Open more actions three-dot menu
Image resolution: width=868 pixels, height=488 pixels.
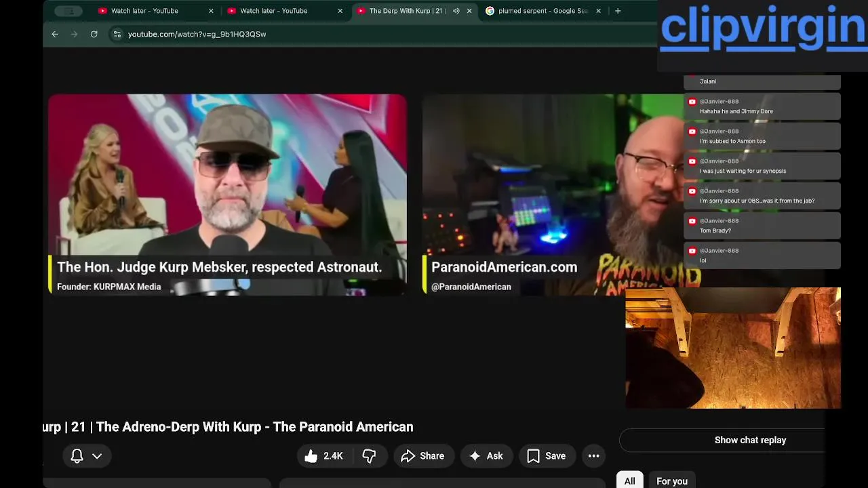coord(593,456)
